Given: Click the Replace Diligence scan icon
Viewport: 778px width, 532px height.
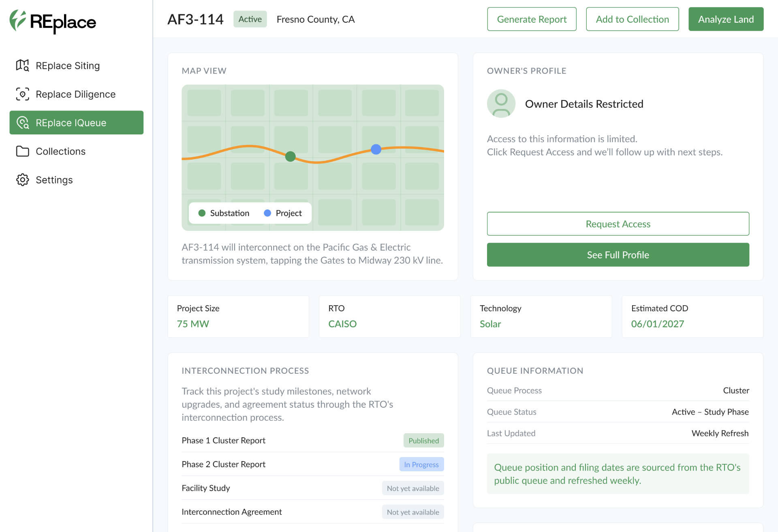Looking at the screenshot, I should [x=22, y=94].
